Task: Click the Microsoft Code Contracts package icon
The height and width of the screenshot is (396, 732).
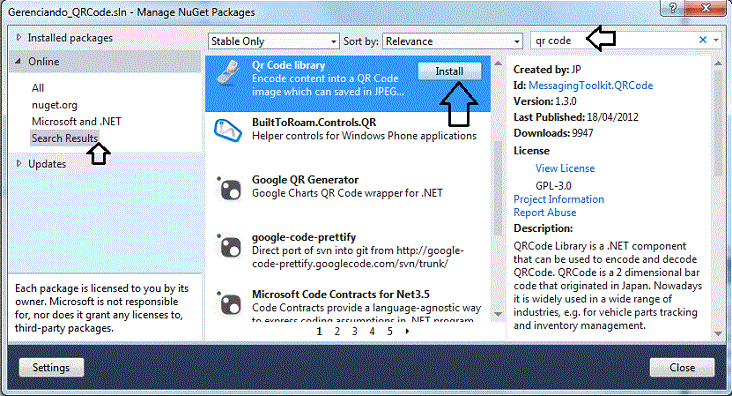Action: 229,304
